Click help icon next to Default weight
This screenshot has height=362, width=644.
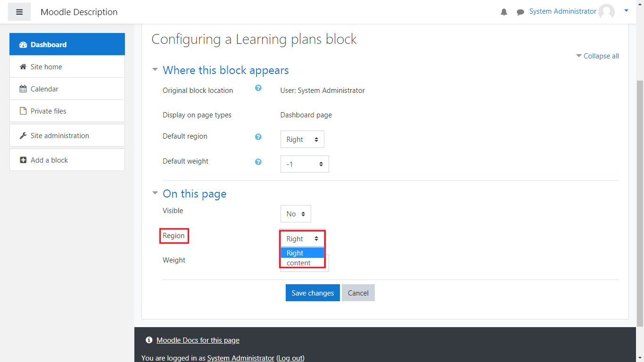(x=258, y=162)
